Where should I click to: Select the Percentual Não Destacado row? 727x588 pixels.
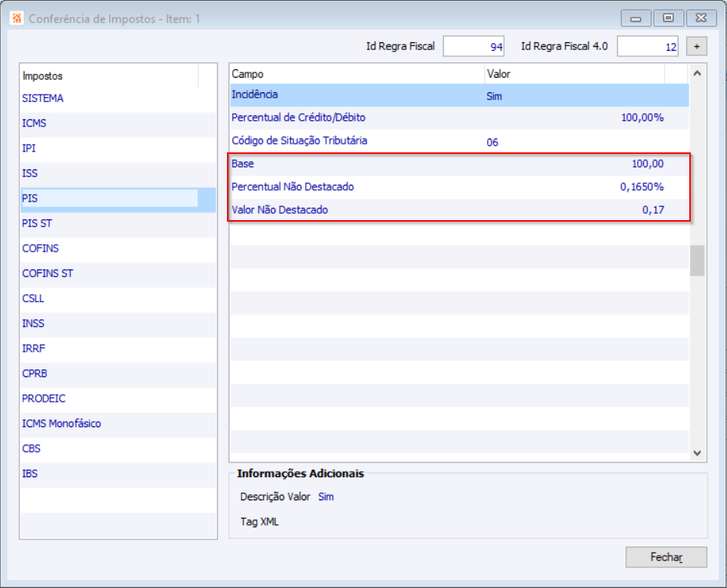point(459,187)
